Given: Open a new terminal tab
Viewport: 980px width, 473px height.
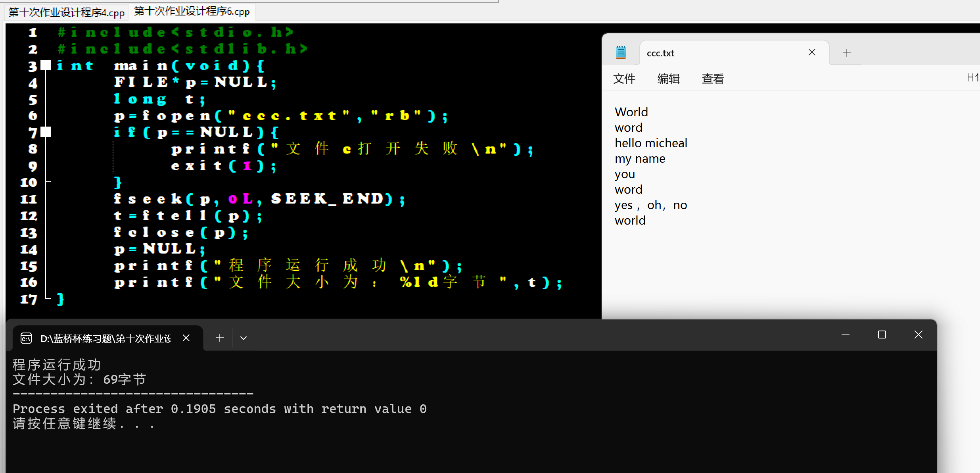Looking at the screenshot, I should tap(220, 338).
